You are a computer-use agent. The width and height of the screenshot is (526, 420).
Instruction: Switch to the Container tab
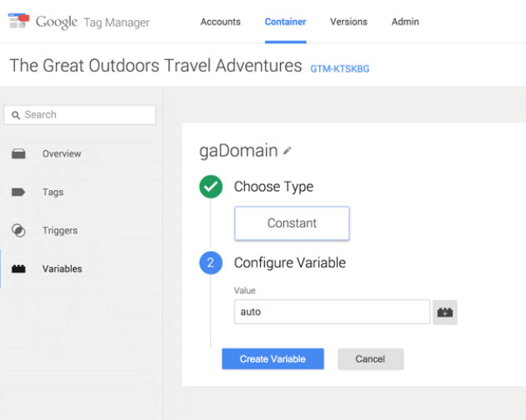point(285,22)
